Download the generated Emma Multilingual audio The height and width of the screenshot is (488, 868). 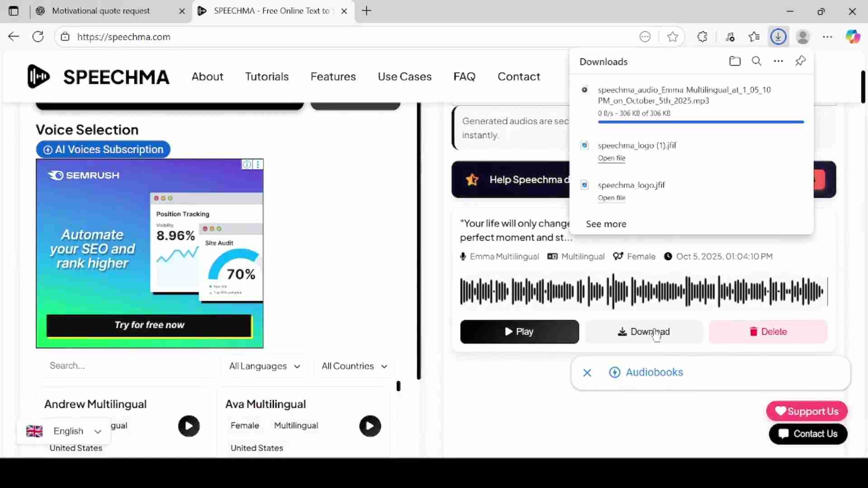tap(644, 331)
